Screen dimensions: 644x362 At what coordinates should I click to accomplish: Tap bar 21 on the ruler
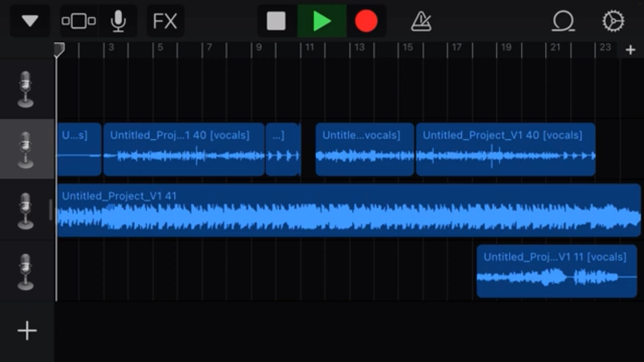click(x=555, y=47)
